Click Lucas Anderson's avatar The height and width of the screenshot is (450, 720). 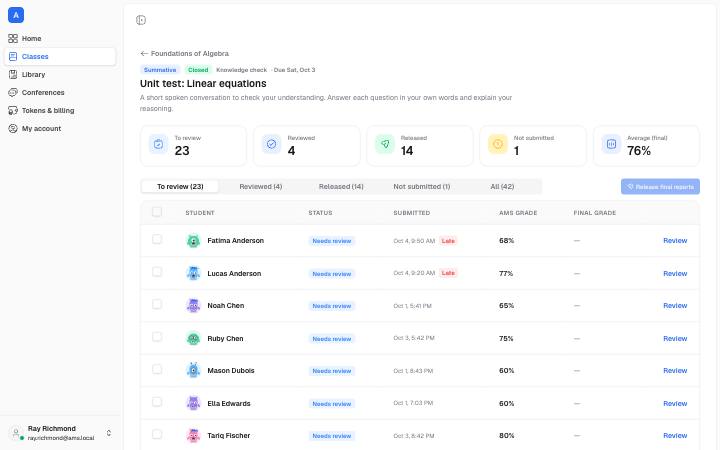click(x=193, y=273)
